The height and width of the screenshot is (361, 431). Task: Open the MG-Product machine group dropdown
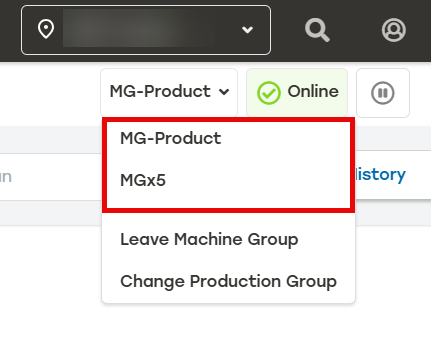169,92
